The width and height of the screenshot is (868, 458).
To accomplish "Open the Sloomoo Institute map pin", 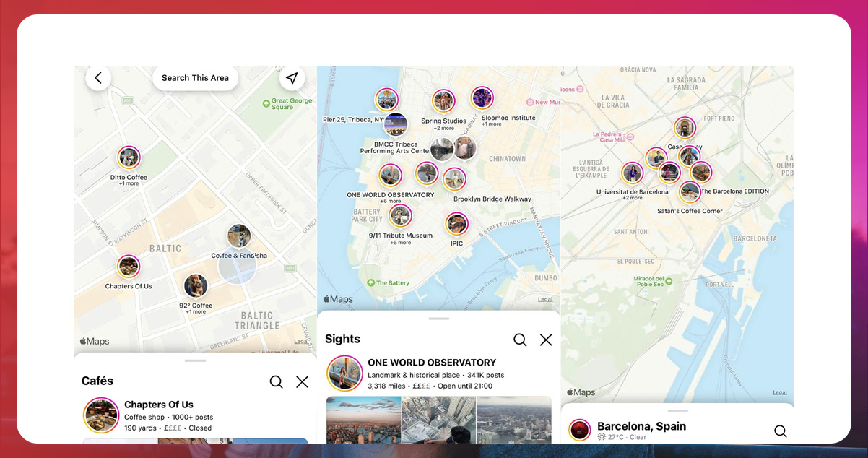I will 482,98.
